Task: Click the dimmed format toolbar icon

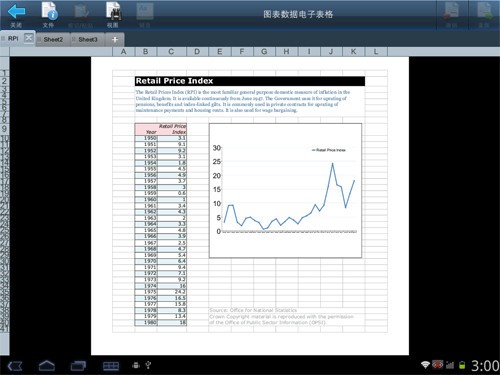Action: tap(145, 11)
